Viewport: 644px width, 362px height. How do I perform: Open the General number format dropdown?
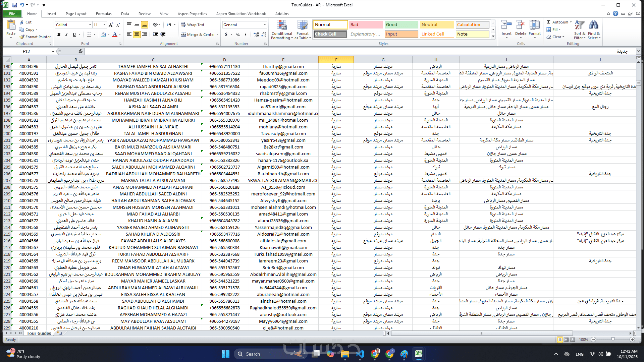pos(265,25)
